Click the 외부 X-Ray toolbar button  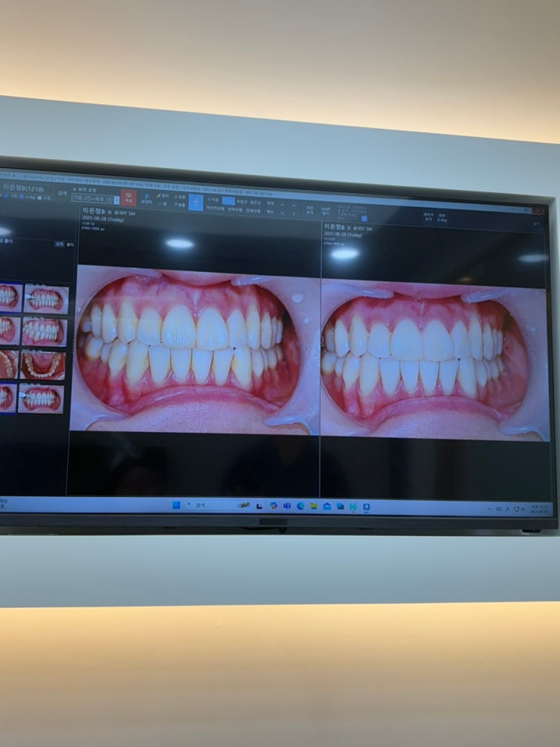click(442, 218)
